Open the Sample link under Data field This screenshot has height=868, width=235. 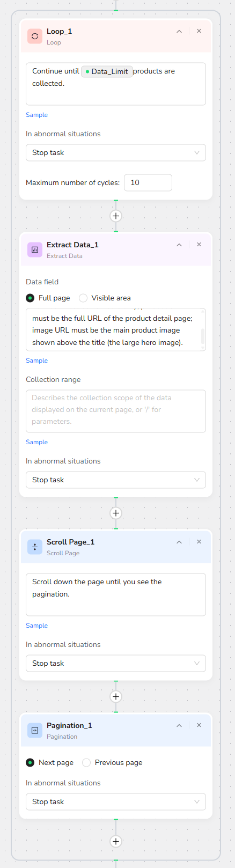(x=36, y=361)
